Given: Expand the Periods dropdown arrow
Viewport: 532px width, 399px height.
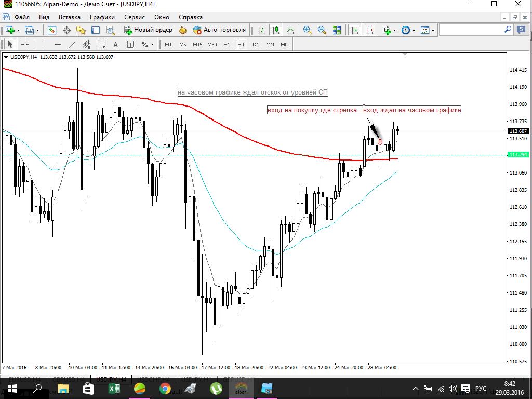Looking at the screenshot, I should pyautogui.click(x=414, y=31).
